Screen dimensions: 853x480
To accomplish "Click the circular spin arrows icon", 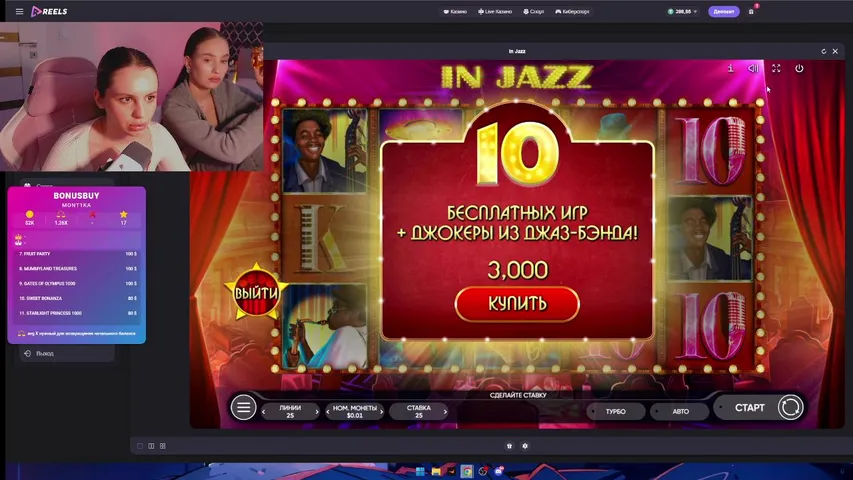I will pyautogui.click(x=789, y=407).
